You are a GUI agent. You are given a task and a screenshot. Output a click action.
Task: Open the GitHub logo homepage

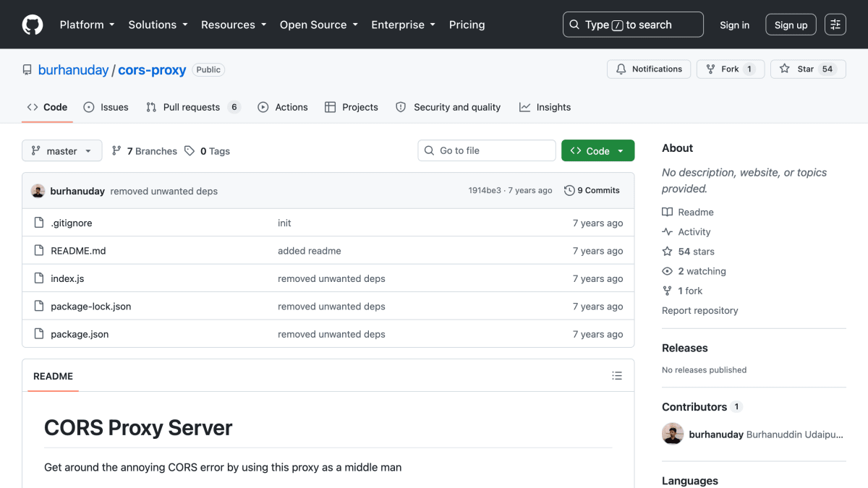coord(33,25)
